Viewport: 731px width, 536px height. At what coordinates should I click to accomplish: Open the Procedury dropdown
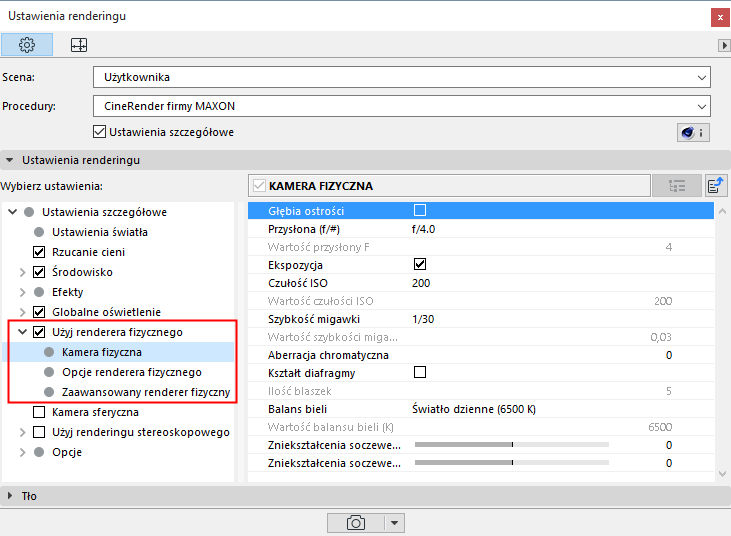click(x=402, y=106)
